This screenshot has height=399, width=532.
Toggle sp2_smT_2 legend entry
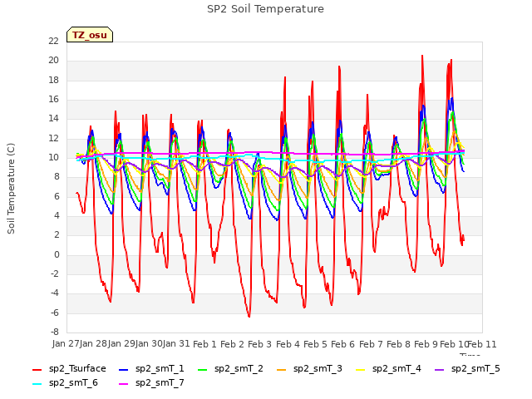point(230,369)
